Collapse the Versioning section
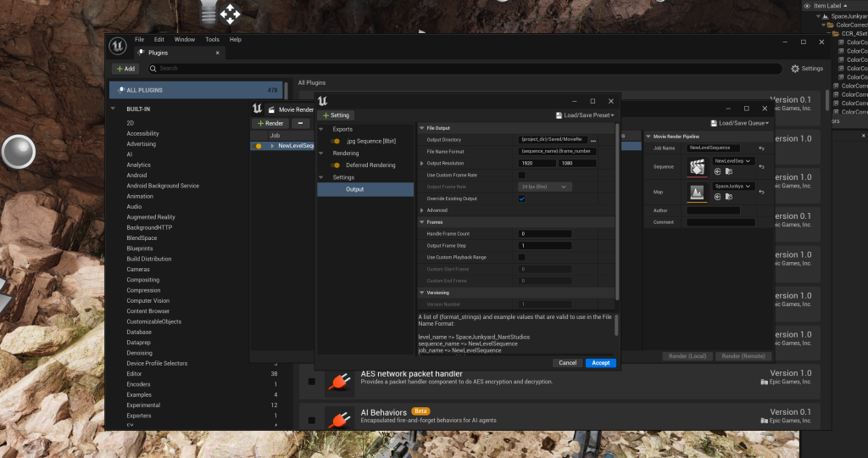The image size is (868, 458). (422, 293)
